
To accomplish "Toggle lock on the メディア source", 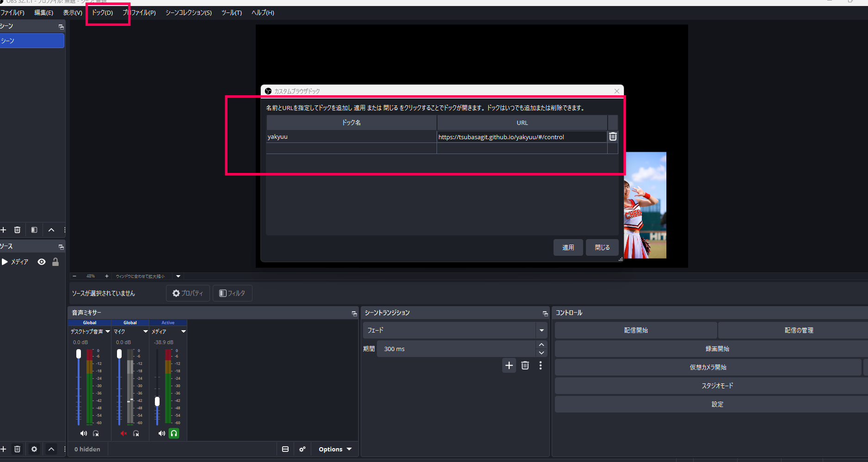I will tap(55, 262).
